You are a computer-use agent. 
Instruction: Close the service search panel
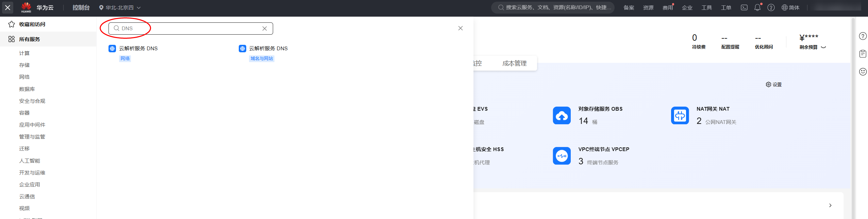461,28
